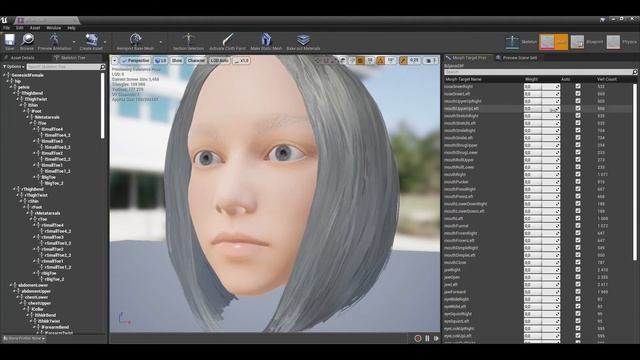Toggle Auto checkbox for jawForward
The width and height of the screenshot is (640, 360).
tap(578, 292)
